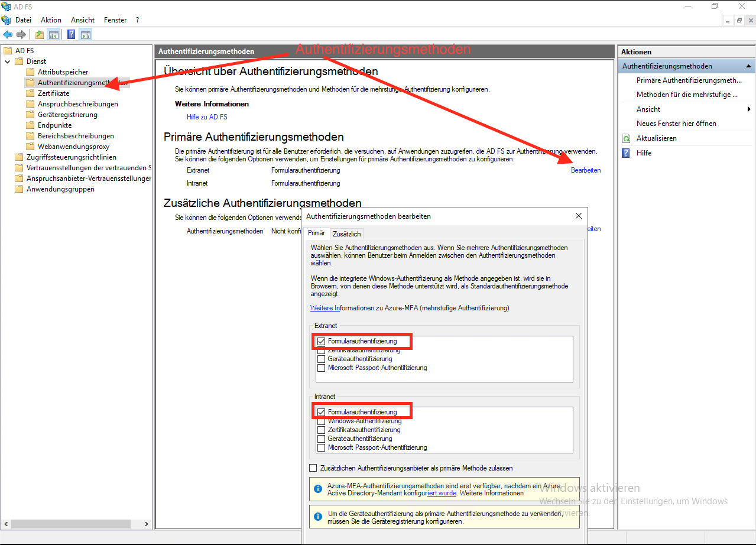
Task: Open the Fenster menu
Action: coord(115,20)
